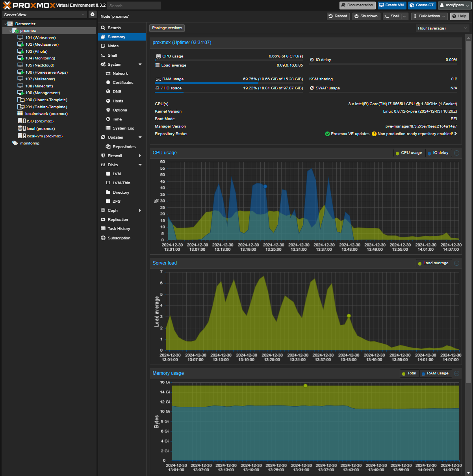Viewport: 473px width, 476px height.
Task: Click the template icon of 200 (Ubuntu-Template)
Action: click(x=21, y=100)
